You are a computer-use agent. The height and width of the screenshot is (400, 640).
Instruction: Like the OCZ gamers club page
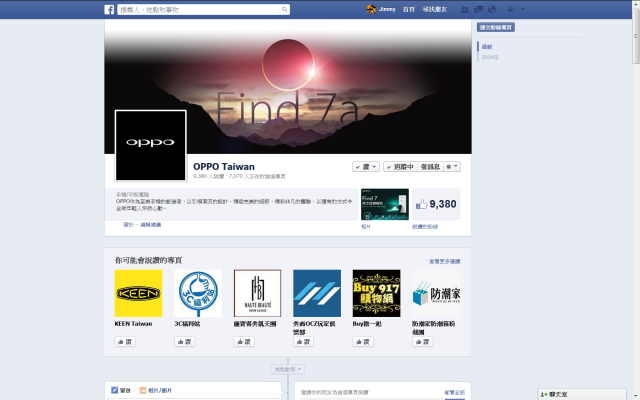303,342
